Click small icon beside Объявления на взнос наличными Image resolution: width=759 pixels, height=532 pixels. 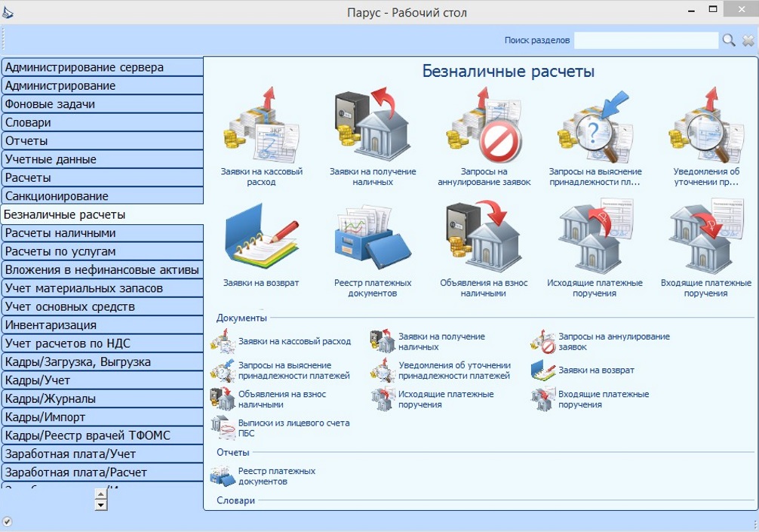pos(223,399)
